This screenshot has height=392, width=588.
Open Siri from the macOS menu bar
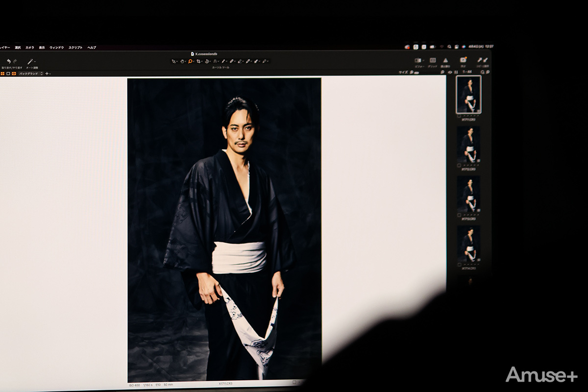(x=464, y=47)
